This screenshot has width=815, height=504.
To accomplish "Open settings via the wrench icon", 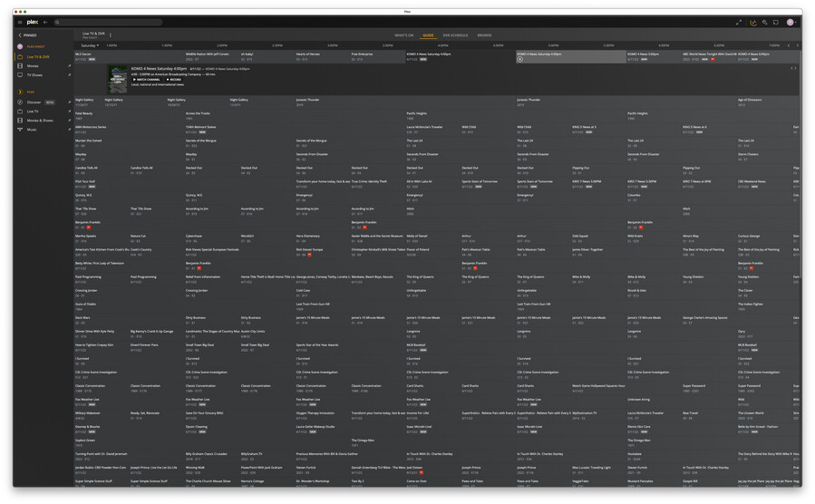I will (764, 23).
